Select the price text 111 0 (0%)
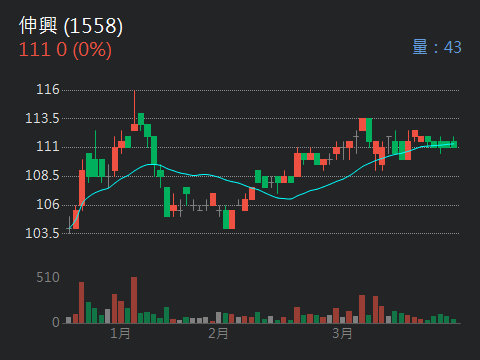 [x=65, y=50]
